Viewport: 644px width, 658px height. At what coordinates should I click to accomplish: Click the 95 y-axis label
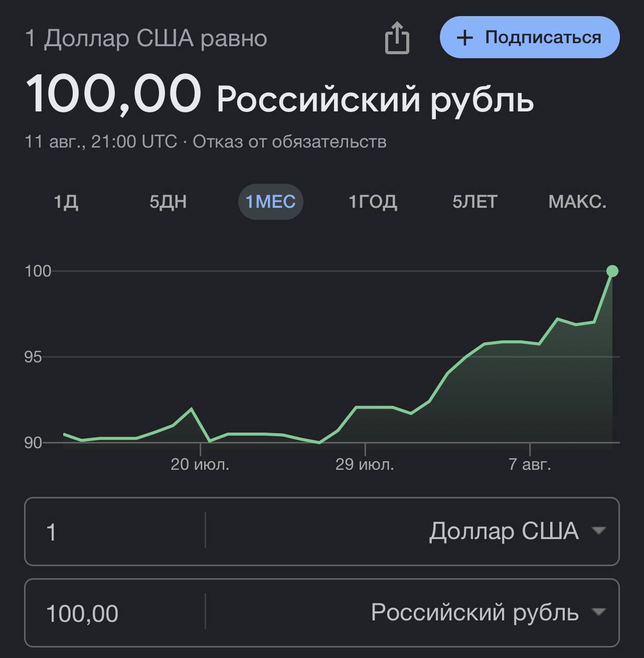pyautogui.click(x=33, y=357)
